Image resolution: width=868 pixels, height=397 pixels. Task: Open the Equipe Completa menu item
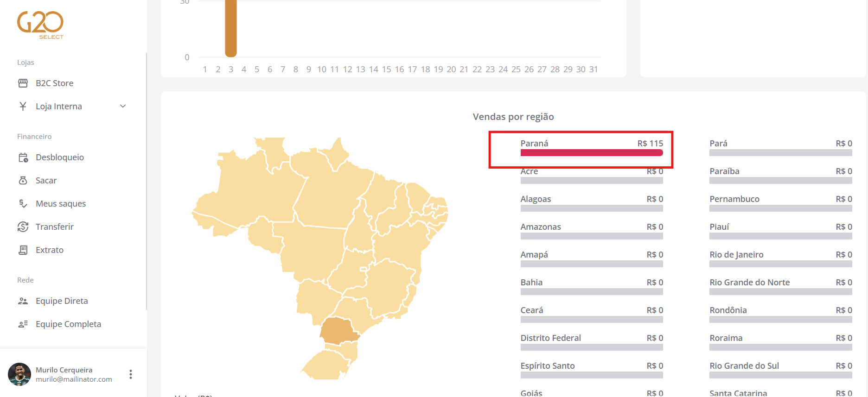[68, 324]
